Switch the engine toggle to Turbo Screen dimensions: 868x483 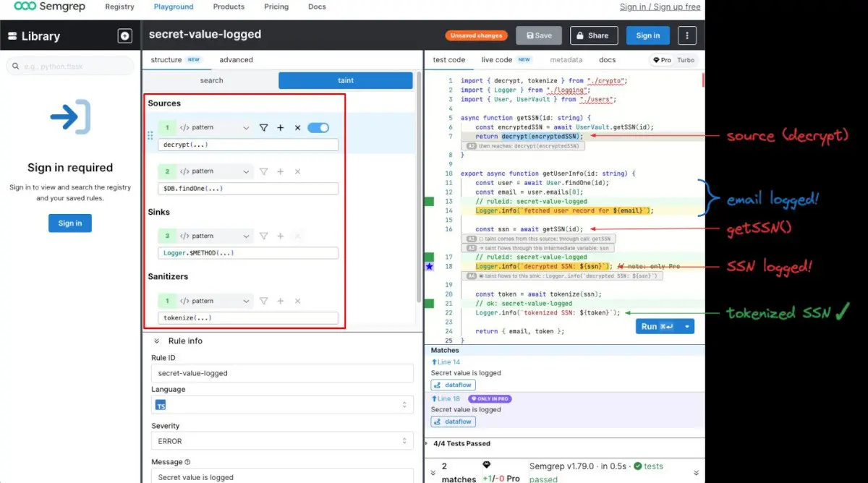(x=686, y=60)
